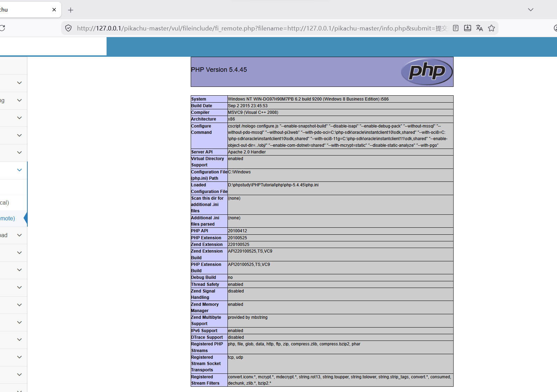The image size is (557, 392).
Task: Click the PHP logo image
Action: 427,71
